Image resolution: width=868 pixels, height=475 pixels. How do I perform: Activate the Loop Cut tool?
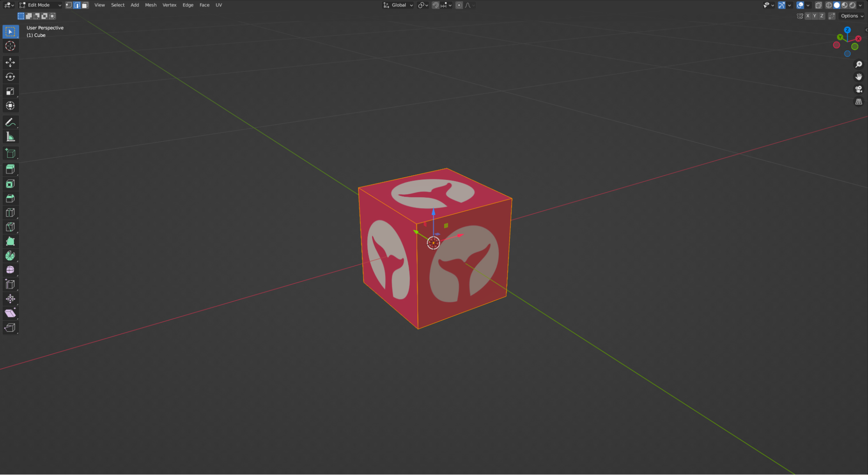coord(10,213)
